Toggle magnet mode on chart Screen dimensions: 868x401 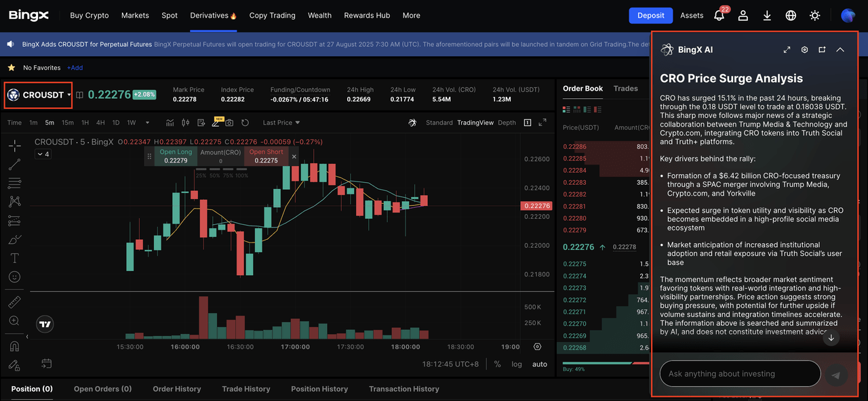(14, 346)
